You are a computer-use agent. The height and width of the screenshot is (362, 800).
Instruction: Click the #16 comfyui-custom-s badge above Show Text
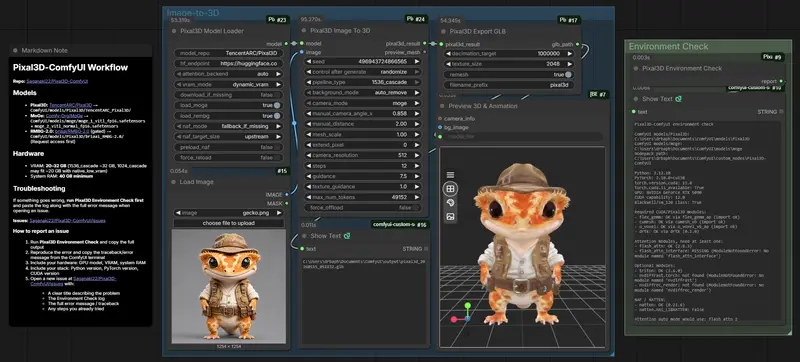click(x=400, y=225)
